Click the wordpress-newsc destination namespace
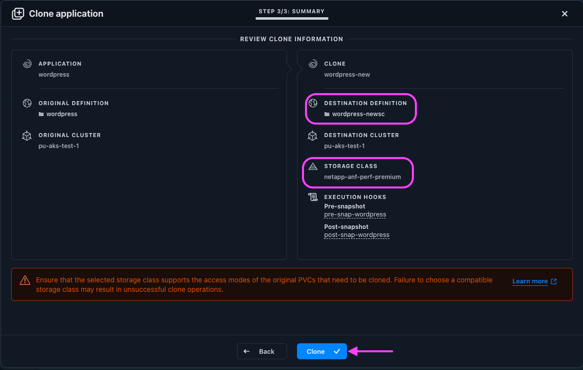The height and width of the screenshot is (370, 583). point(358,114)
